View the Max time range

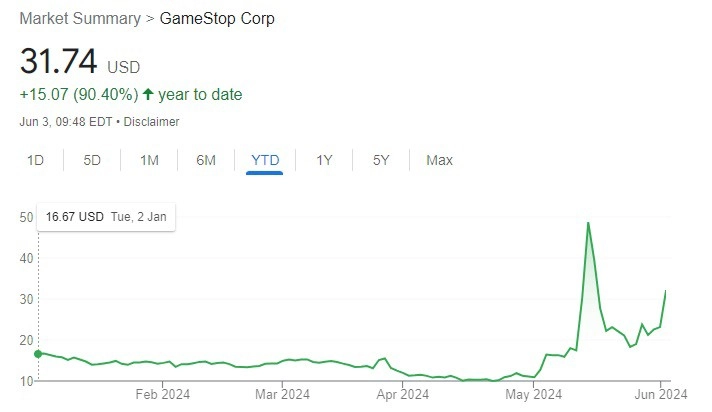click(x=439, y=160)
